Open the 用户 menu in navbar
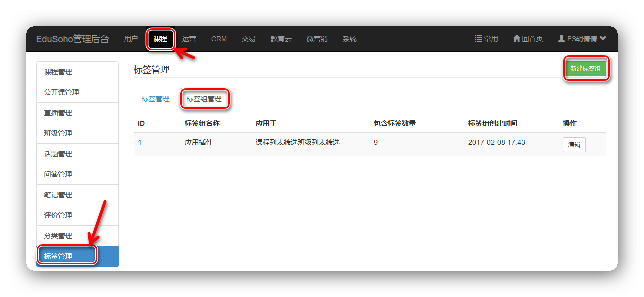Image resolution: width=644 pixels, height=297 pixels. point(131,39)
